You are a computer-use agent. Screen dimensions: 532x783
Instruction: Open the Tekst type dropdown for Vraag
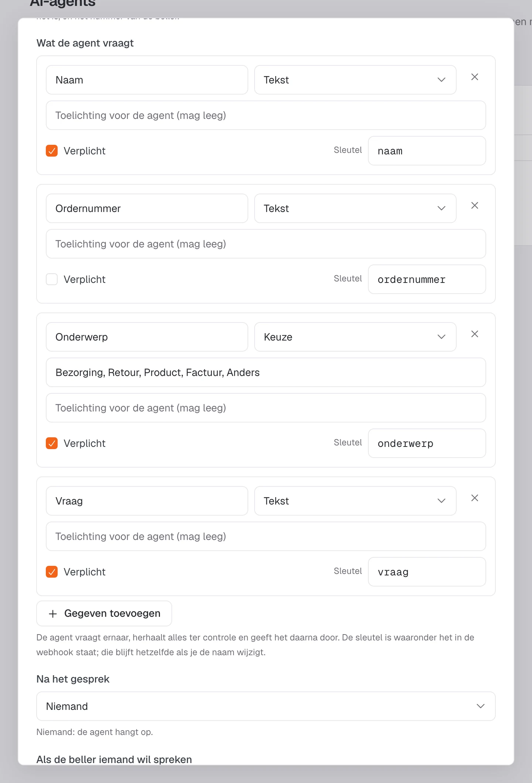(x=355, y=501)
